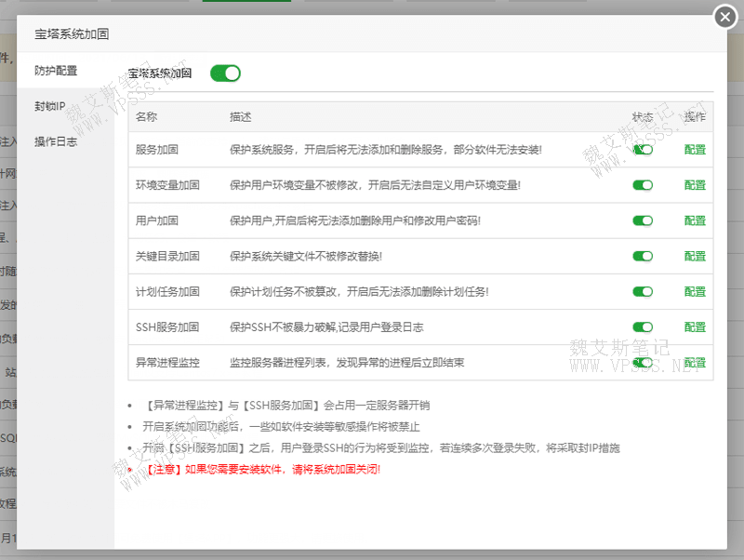Click 配置 link for 用户加固
744x560 pixels.
pyautogui.click(x=695, y=220)
